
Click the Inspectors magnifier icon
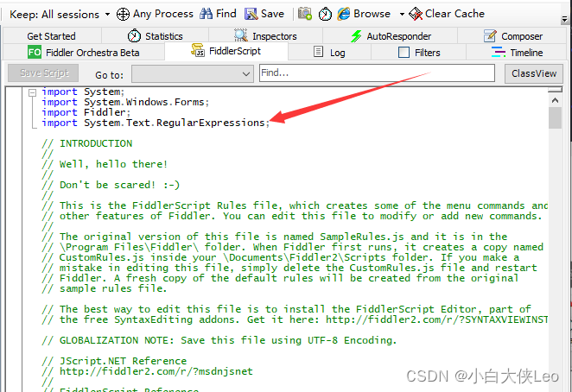[240, 35]
